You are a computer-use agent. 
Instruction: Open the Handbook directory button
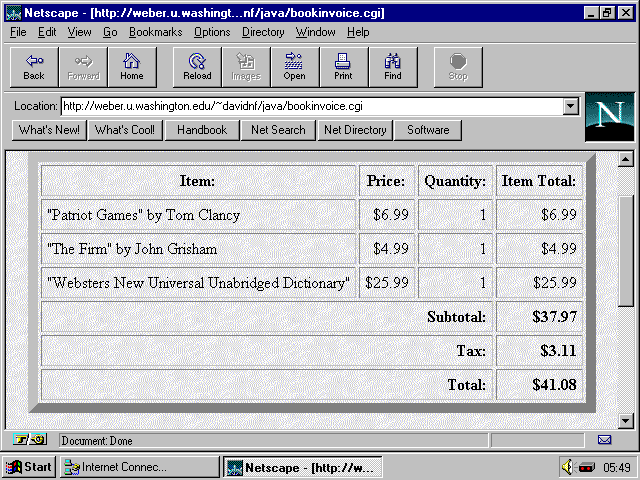[202, 130]
